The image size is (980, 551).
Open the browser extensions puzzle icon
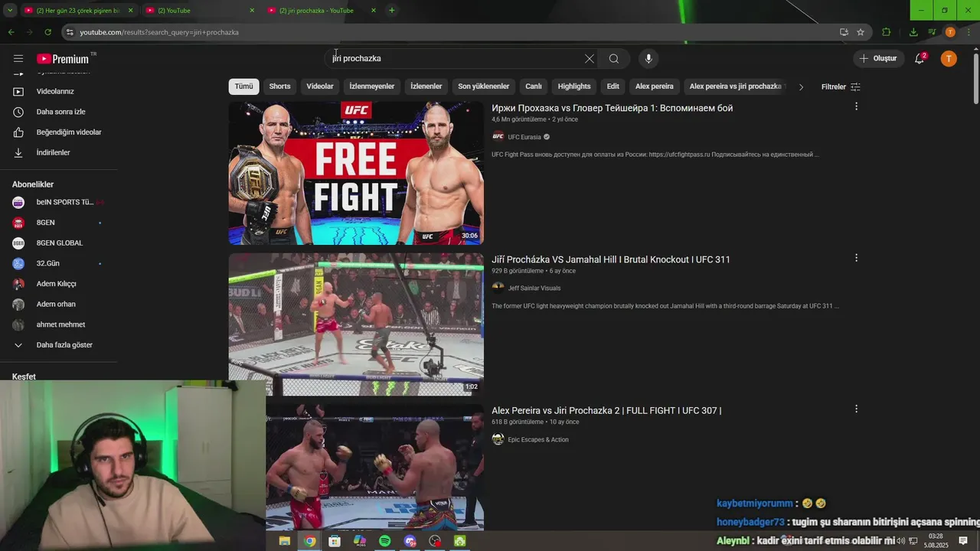887,32
